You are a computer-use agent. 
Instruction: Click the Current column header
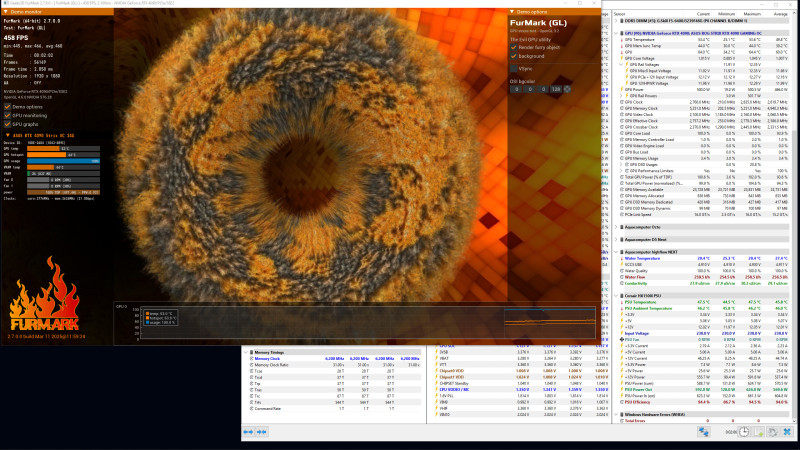point(703,14)
